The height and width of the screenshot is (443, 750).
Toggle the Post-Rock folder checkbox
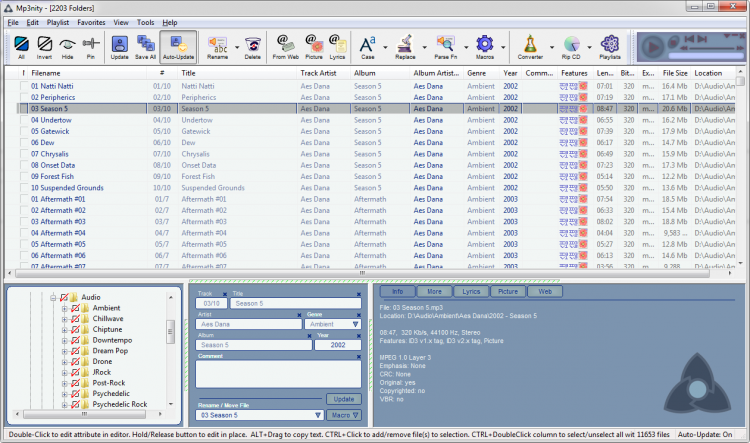tap(75, 383)
